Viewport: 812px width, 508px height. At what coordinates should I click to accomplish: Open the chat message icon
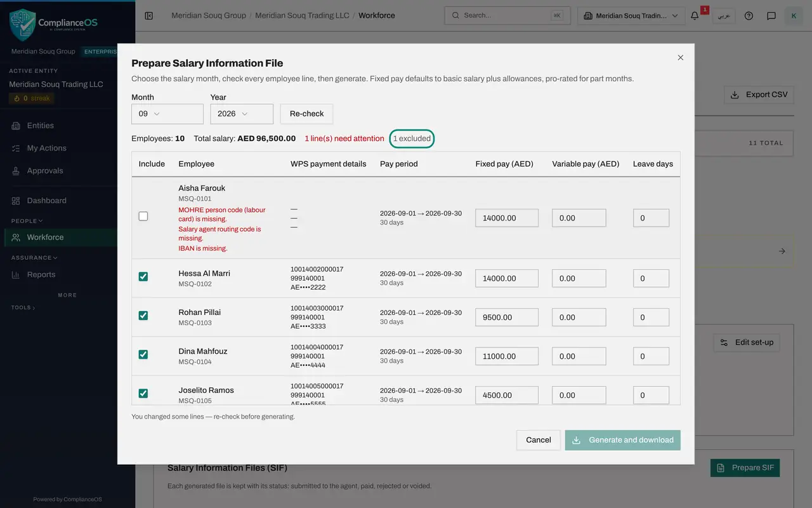tap(771, 15)
